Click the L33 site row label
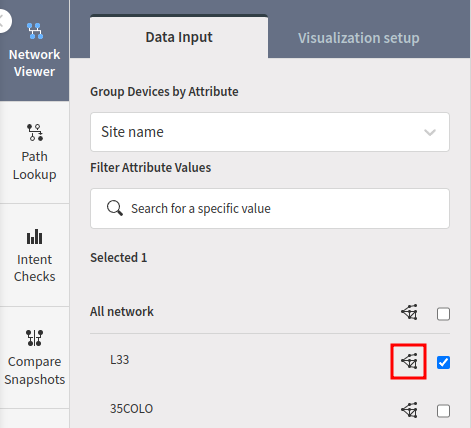471x428 pixels. tap(119, 360)
